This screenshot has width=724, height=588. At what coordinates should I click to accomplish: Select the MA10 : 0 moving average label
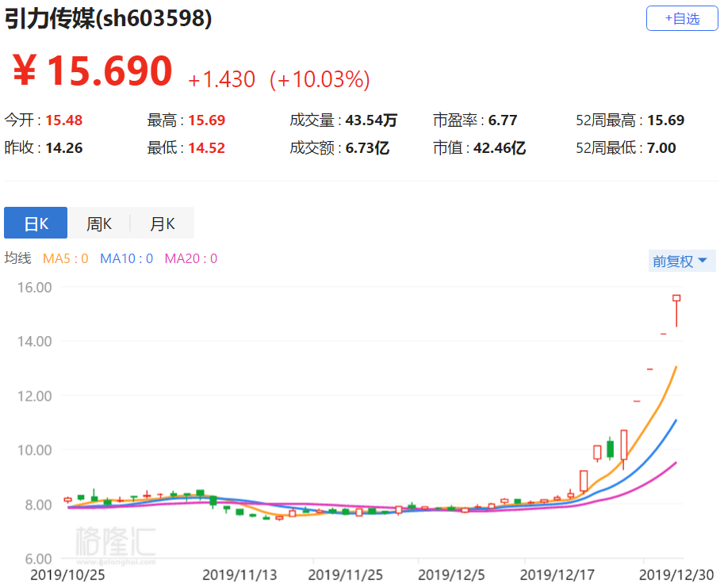(127, 258)
